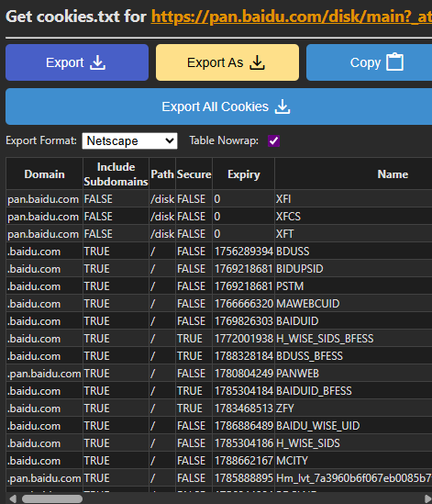Screen dimensions: 432x504
Task: Click expiry value 1788662167
Action: click(x=244, y=461)
